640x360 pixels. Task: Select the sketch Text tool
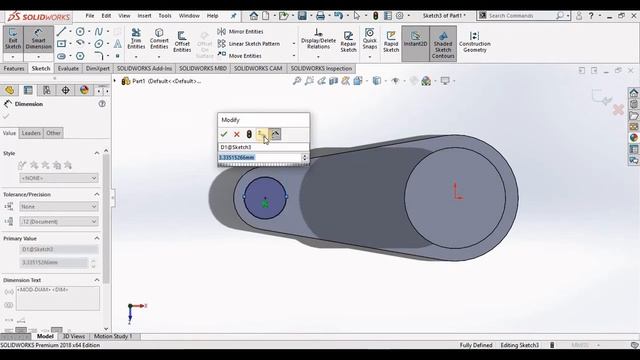(118, 43)
